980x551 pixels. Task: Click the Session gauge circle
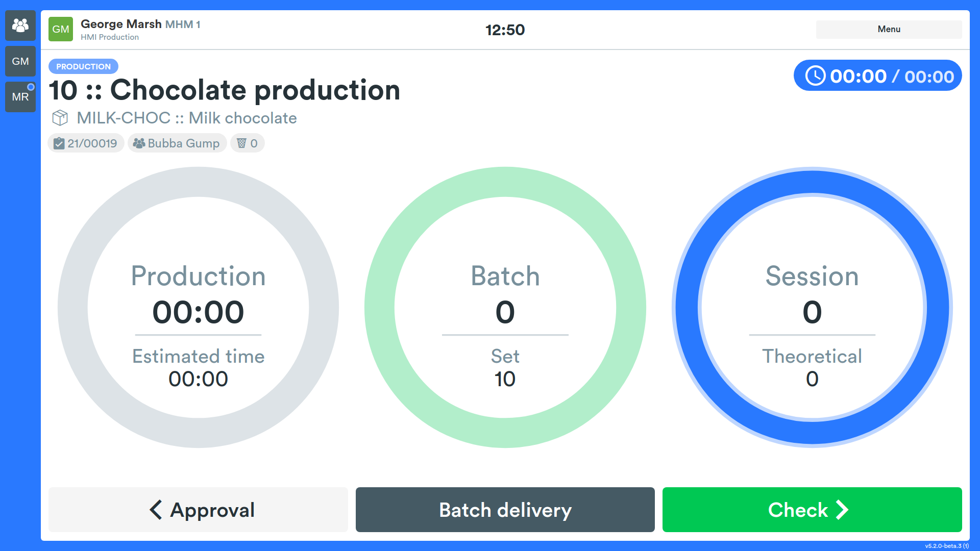(812, 308)
